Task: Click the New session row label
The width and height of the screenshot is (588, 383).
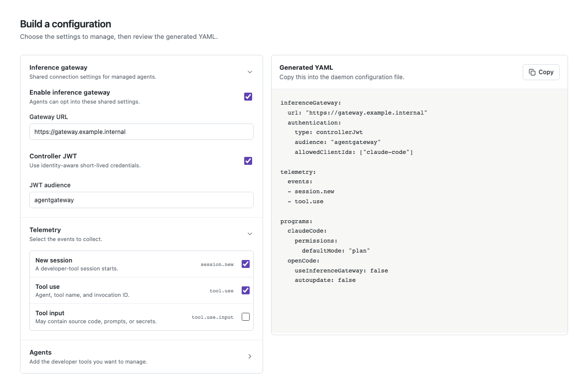Action: (x=54, y=260)
